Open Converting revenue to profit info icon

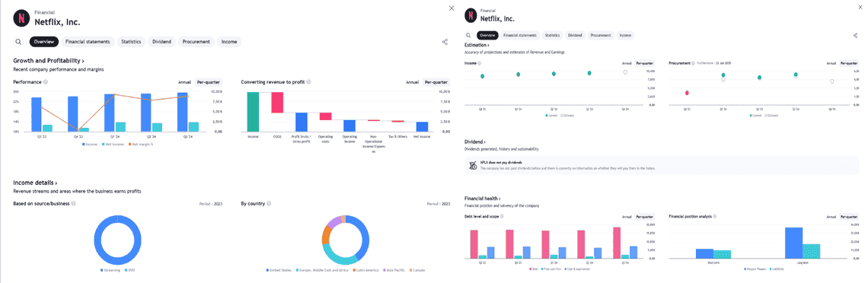pyautogui.click(x=308, y=82)
